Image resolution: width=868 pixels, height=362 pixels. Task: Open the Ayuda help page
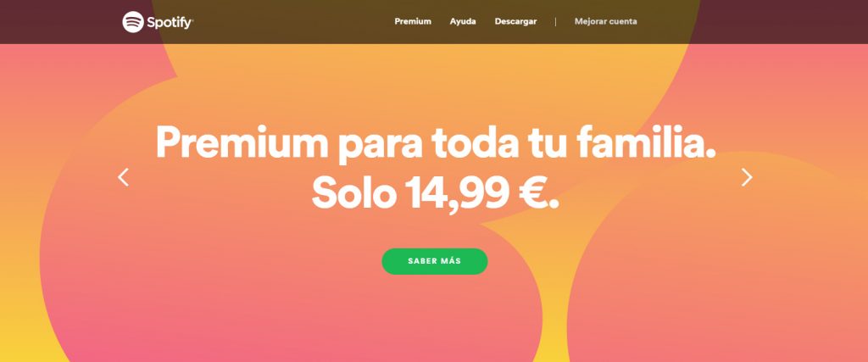(x=463, y=21)
